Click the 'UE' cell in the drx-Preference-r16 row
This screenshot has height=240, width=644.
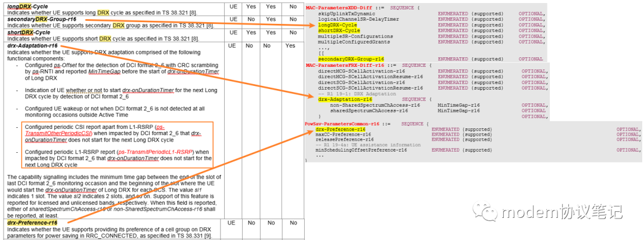coord(232,223)
